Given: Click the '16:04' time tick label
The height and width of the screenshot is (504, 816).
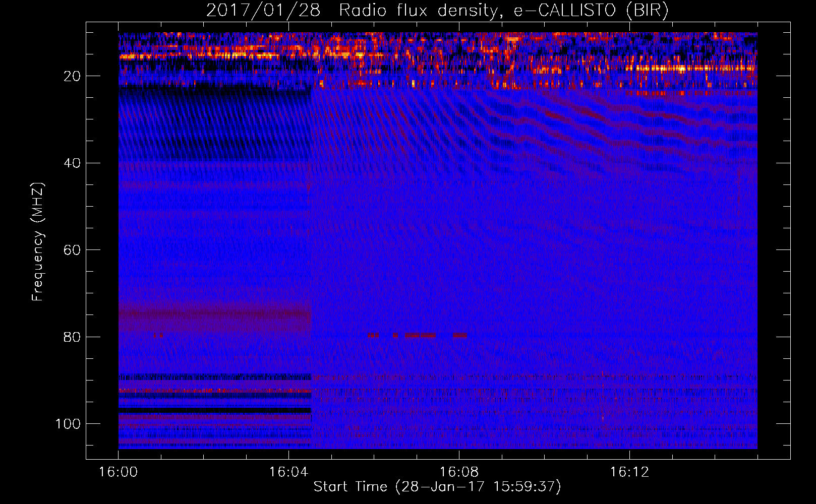Looking at the screenshot, I should pyautogui.click(x=288, y=472).
